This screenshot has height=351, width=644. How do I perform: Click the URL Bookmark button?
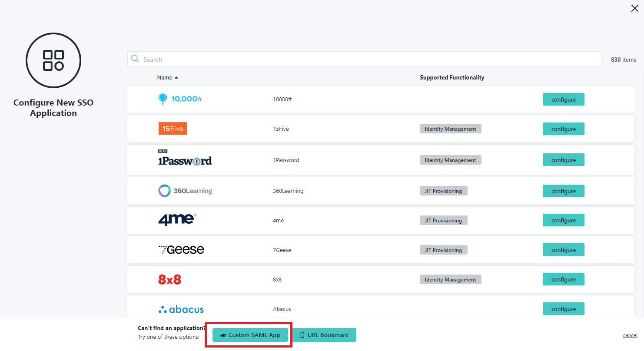tap(324, 335)
